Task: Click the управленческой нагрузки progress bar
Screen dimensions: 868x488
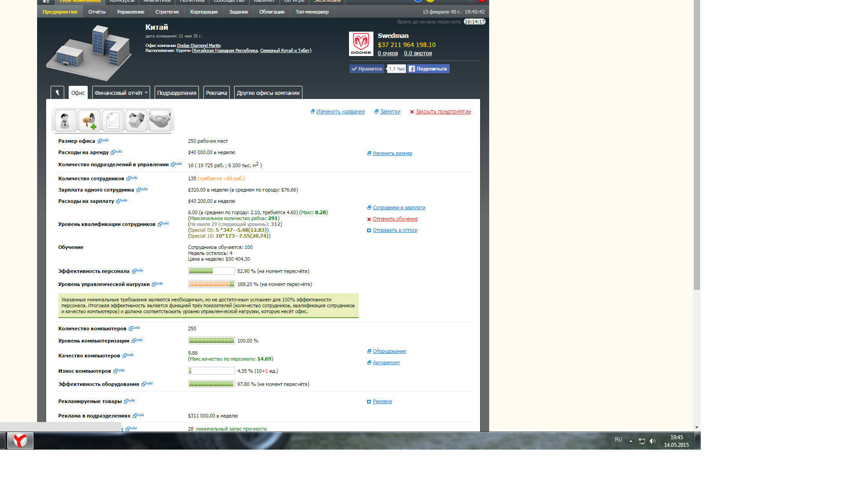Action: point(212,284)
